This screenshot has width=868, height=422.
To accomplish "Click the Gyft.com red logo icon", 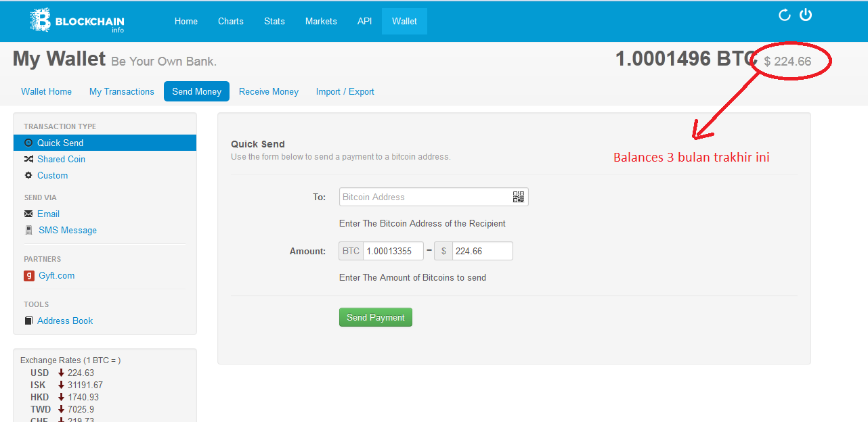I will click(x=29, y=275).
